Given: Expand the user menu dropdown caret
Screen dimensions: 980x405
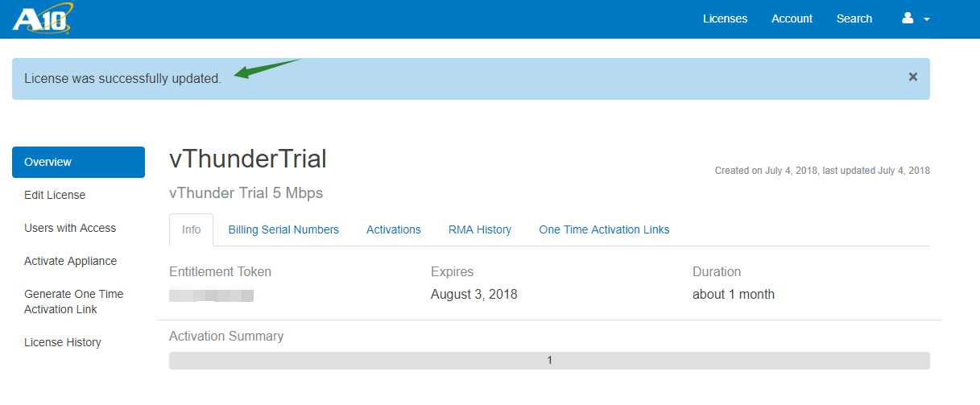Looking at the screenshot, I should pos(927,19).
